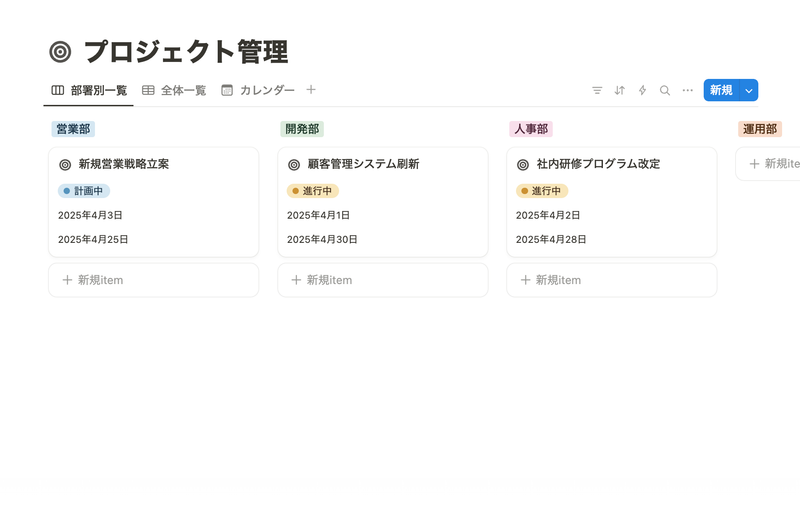
Task: Open the sort options icon
Action: point(619,90)
